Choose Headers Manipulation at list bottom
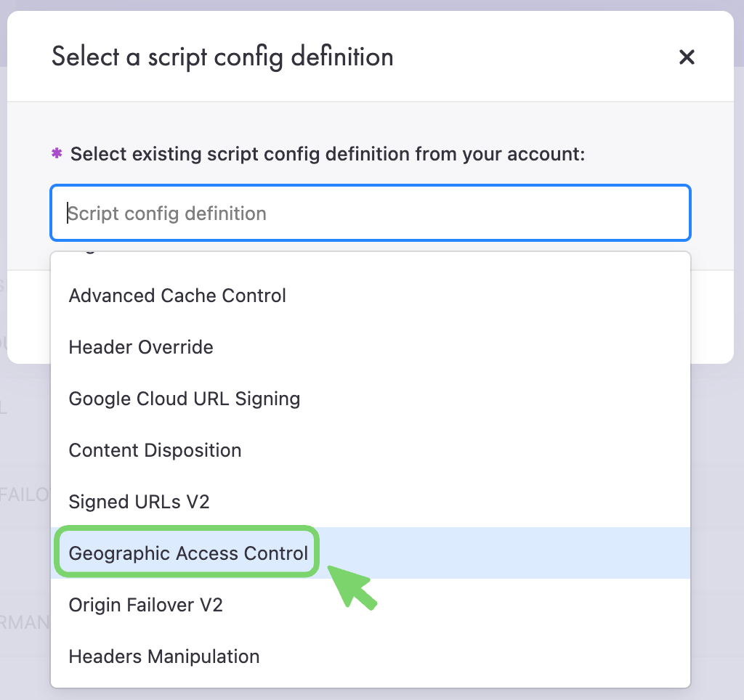This screenshot has width=744, height=700. point(164,656)
